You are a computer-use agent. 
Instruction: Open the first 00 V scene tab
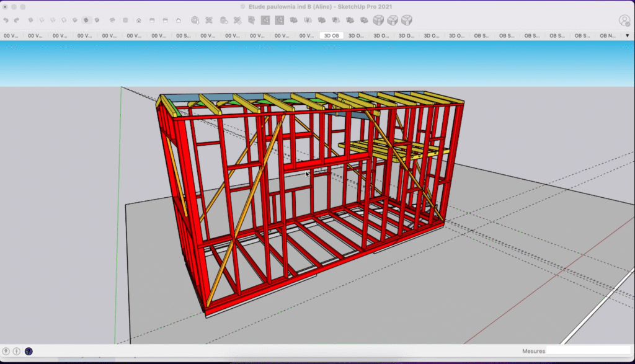(x=11, y=35)
